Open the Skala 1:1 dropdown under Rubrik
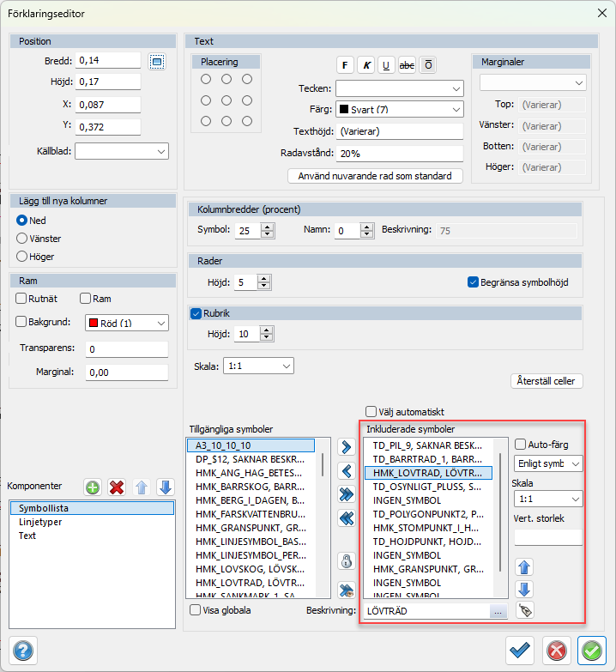Screen dimensions: 616x672 click(x=258, y=366)
